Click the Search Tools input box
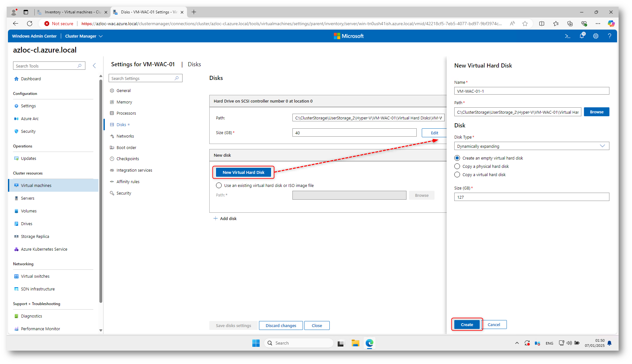The image size is (632, 364). point(49,66)
